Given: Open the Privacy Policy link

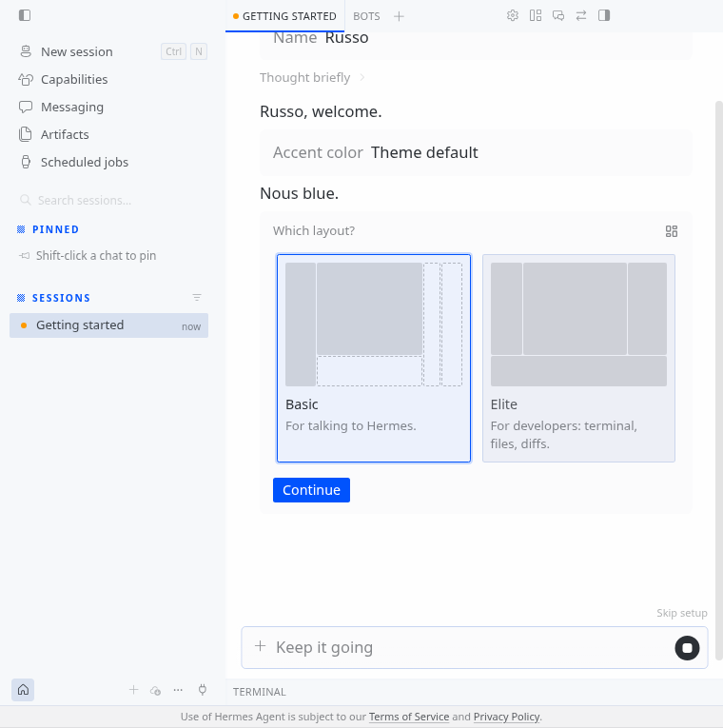Looking at the screenshot, I should coord(506,717).
